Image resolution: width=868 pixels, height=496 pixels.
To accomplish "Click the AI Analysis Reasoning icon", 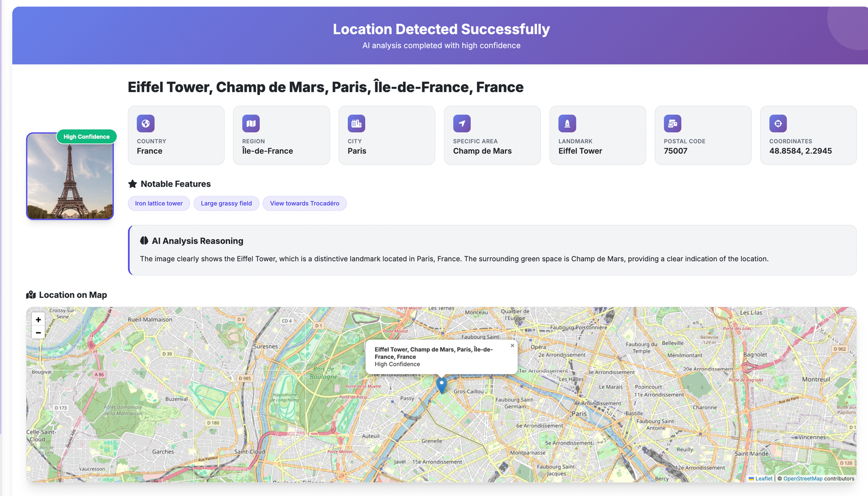I will [143, 241].
